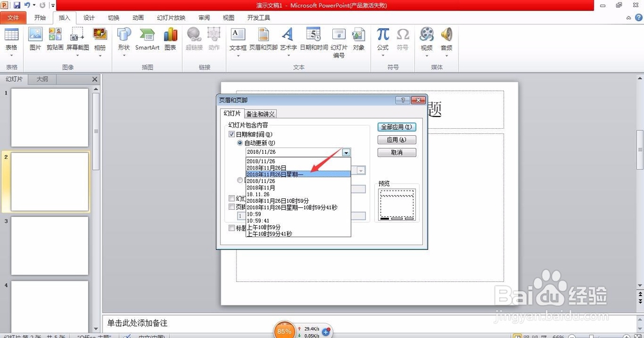The width and height of the screenshot is (644, 338).
Task: Choose format 2018年11月26日星期一
Action: coord(298,174)
